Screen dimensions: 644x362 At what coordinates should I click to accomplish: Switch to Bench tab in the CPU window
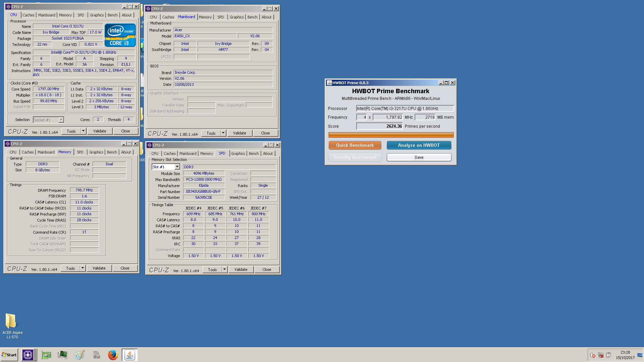(x=113, y=15)
